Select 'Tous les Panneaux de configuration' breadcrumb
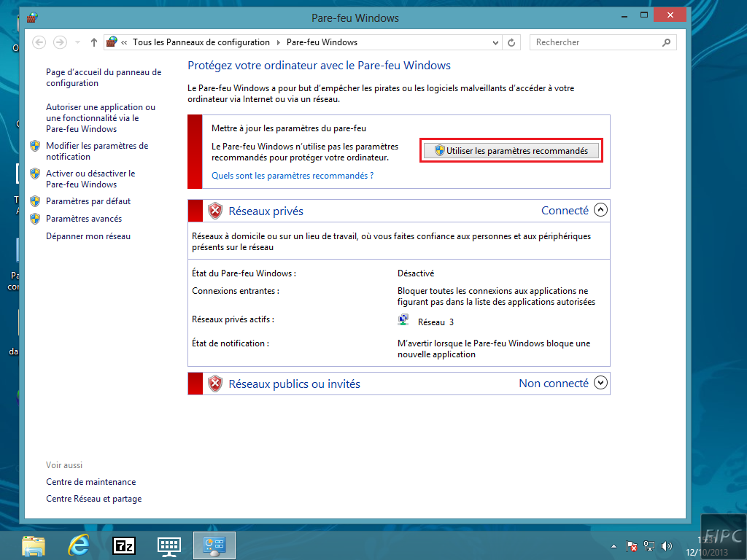The width and height of the screenshot is (747, 560). tap(201, 42)
